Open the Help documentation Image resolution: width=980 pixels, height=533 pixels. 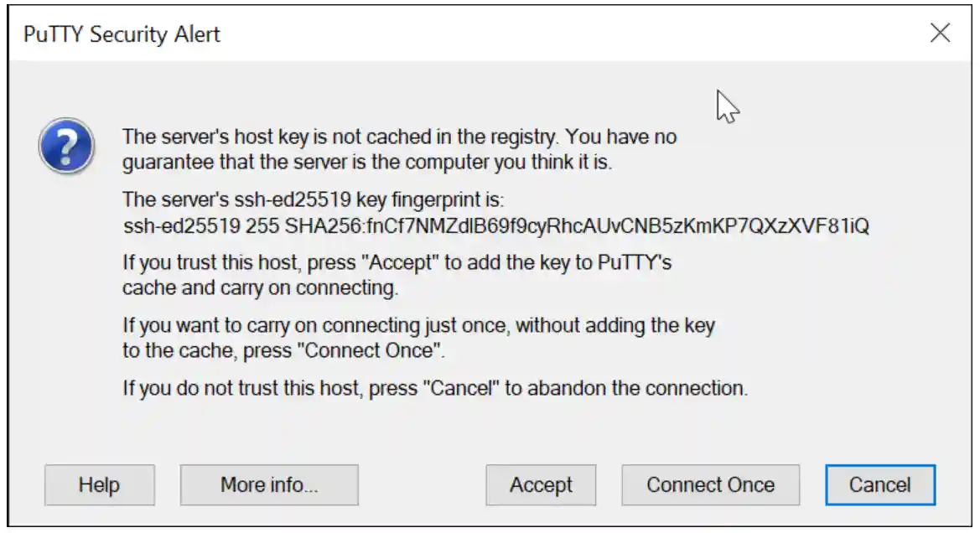99,484
